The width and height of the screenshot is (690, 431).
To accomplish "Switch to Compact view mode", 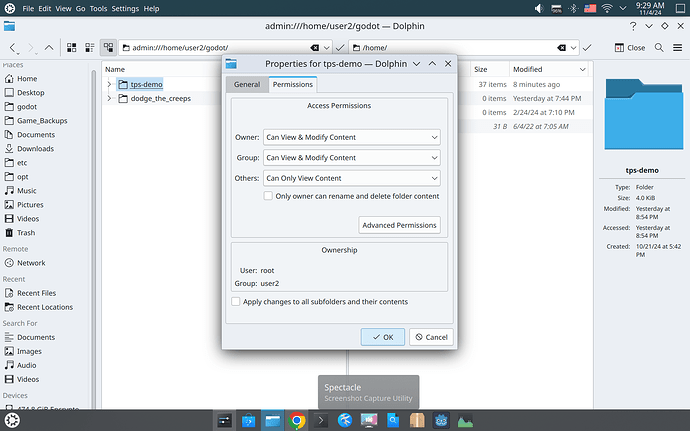I will click(x=90, y=48).
